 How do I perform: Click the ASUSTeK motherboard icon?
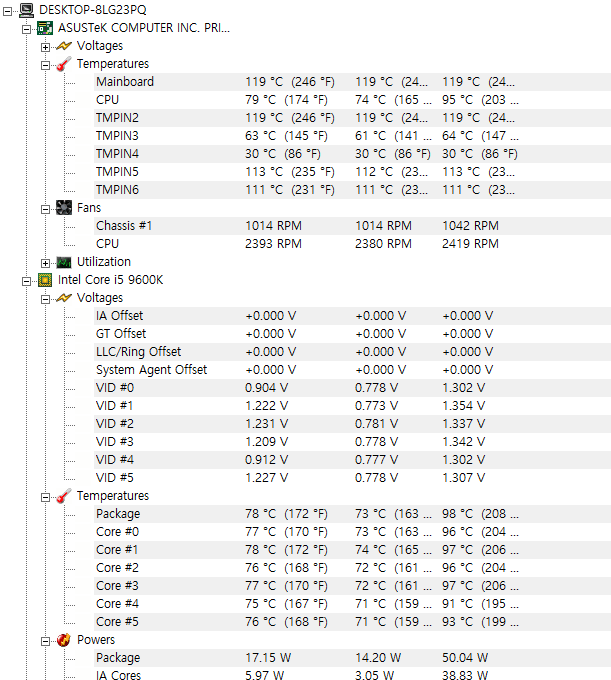45,28
